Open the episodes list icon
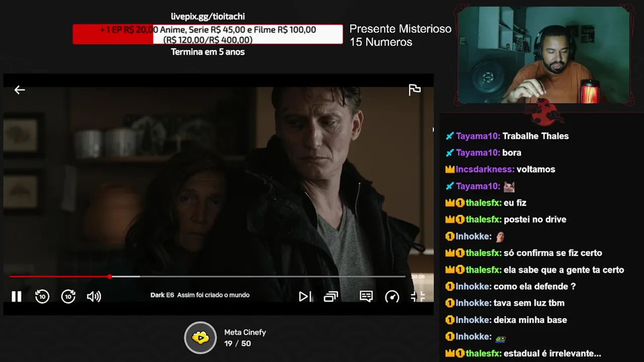 click(331, 297)
